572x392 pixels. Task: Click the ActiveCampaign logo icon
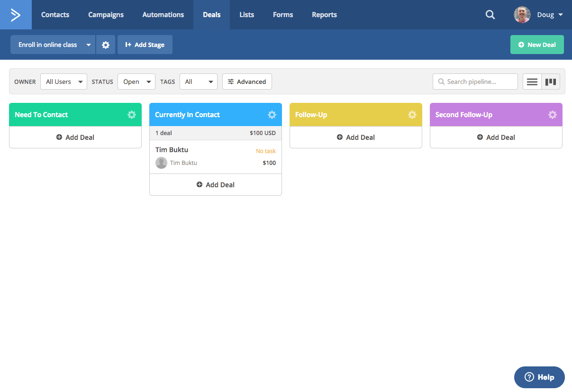[x=16, y=15]
